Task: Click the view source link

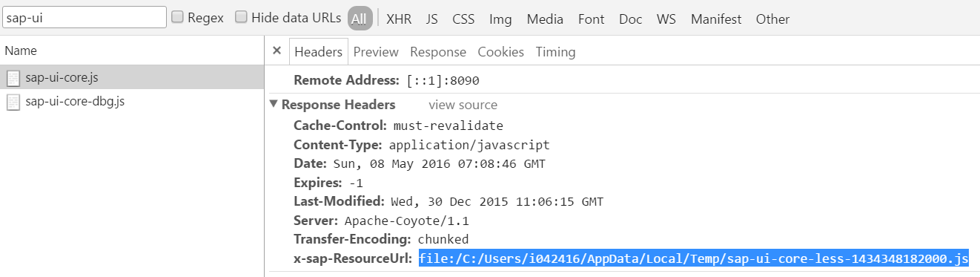Action: pyautogui.click(x=463, y=105)
